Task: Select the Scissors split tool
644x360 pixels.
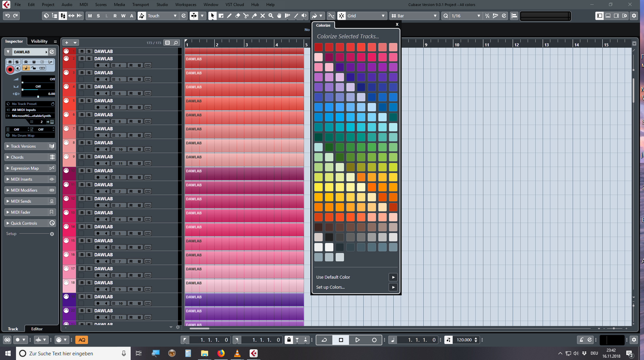Action: click(246, 16)
